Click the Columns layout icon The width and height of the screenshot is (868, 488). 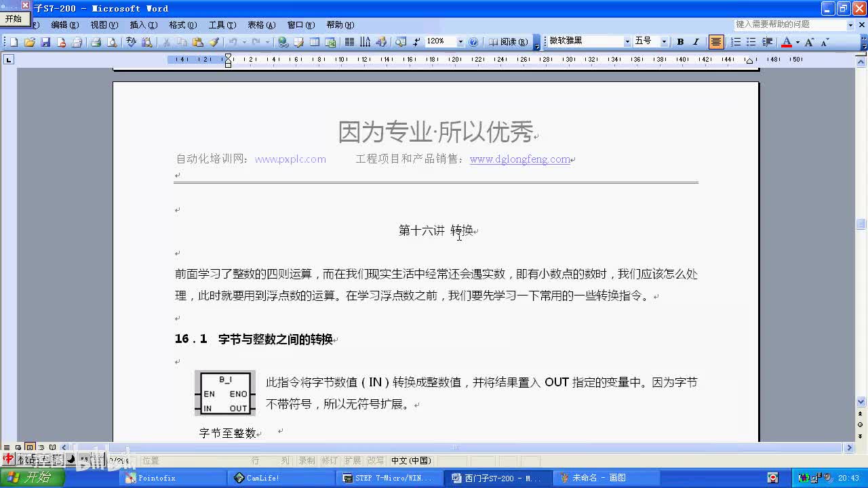(x=349, y=42)
